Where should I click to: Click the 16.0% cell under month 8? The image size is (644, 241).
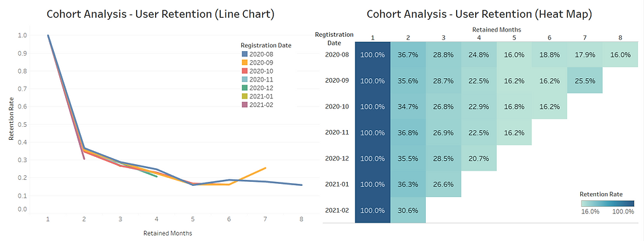click(x=620, y=55)
